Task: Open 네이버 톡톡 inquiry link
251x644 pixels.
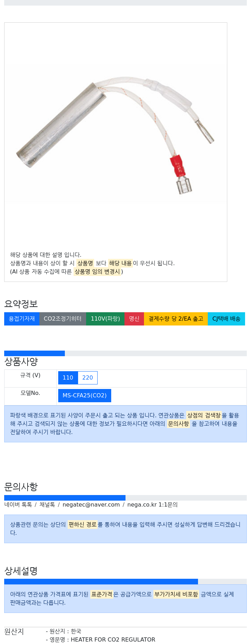Action: [18, 505]
